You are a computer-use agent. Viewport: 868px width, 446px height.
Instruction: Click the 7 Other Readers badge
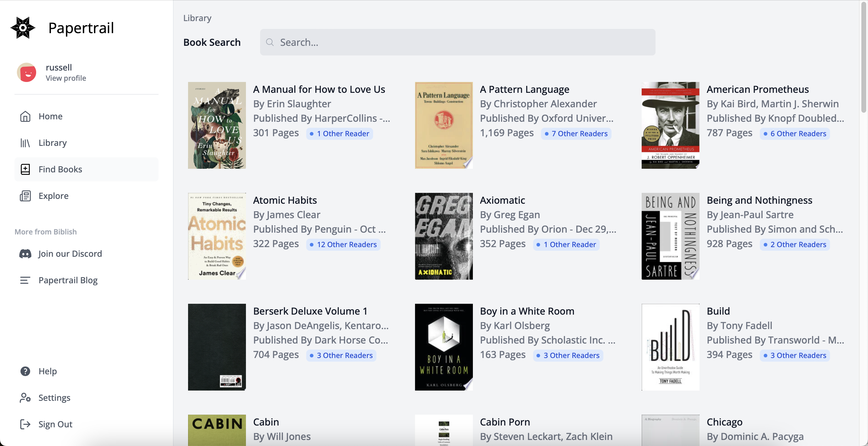tap(576, 134)
